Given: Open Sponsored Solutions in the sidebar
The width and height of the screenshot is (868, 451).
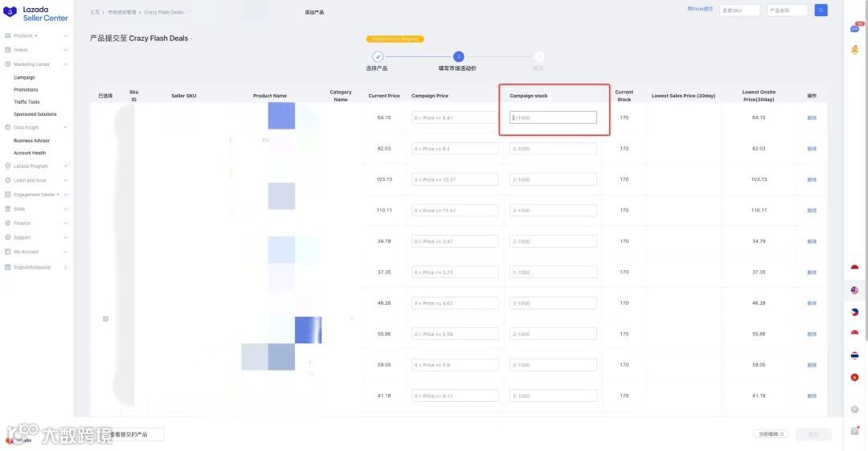Looking at the screenshot, I should (x=35, y=114).
